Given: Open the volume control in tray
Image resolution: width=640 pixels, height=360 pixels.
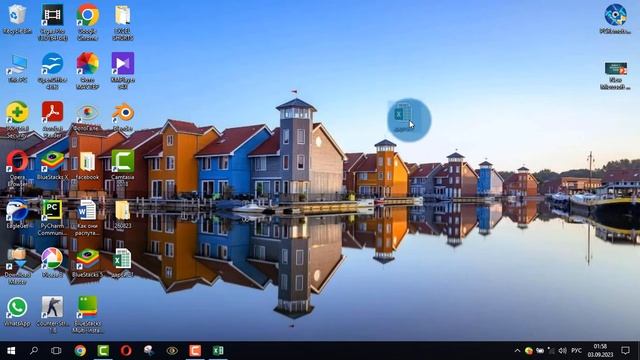Looking at the screenshot, I should tap(562, 351).
